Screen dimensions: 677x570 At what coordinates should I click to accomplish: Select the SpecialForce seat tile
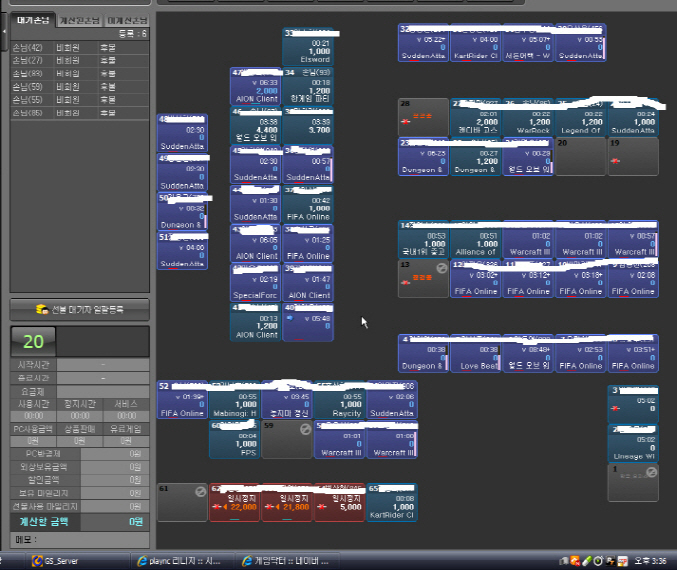[256, 282]
